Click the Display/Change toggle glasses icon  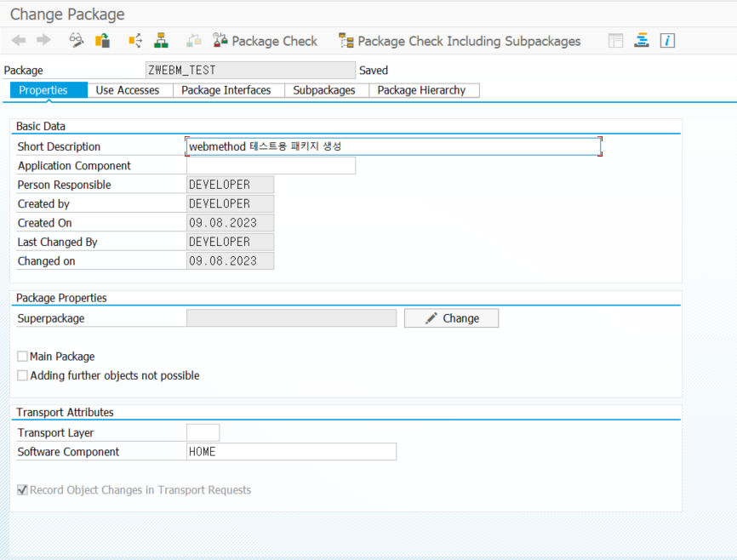[x=77, y=41]
